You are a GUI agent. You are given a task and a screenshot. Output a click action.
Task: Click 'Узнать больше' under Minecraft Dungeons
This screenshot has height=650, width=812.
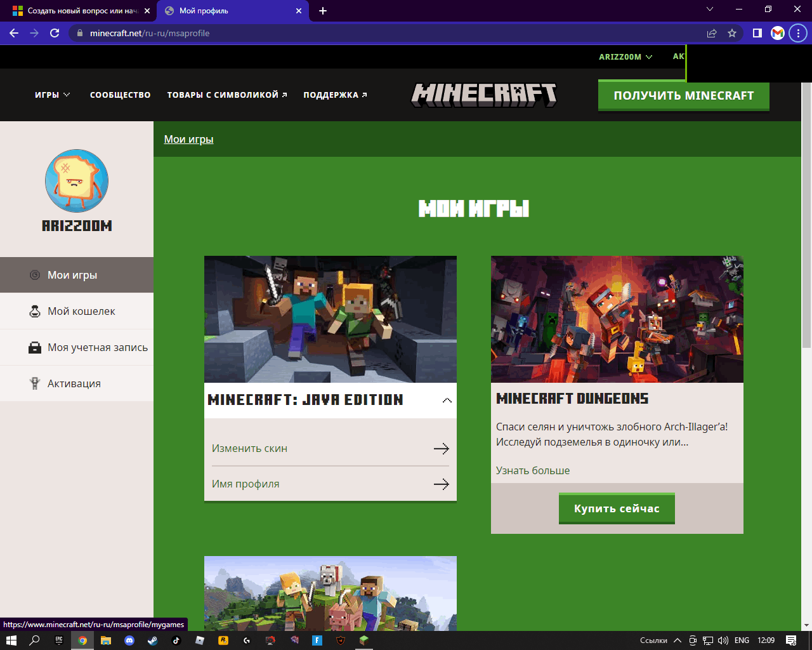click(533, 470)
